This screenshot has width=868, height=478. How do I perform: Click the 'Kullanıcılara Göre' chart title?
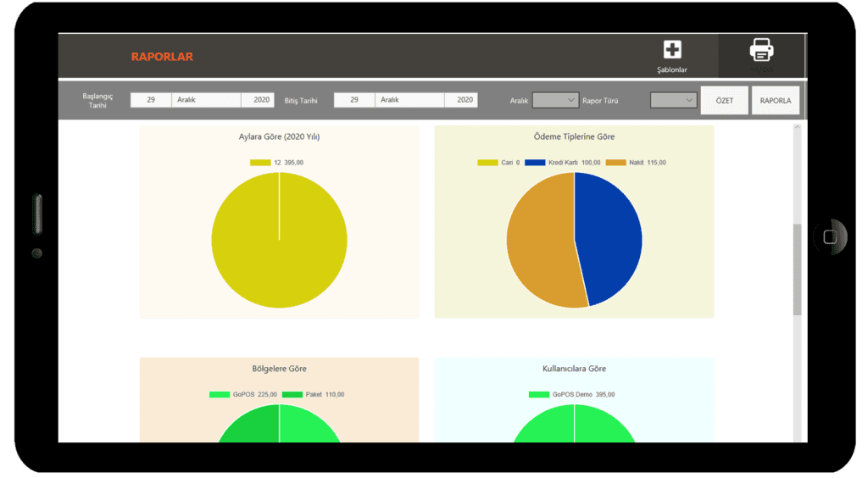tap(574, 369)
